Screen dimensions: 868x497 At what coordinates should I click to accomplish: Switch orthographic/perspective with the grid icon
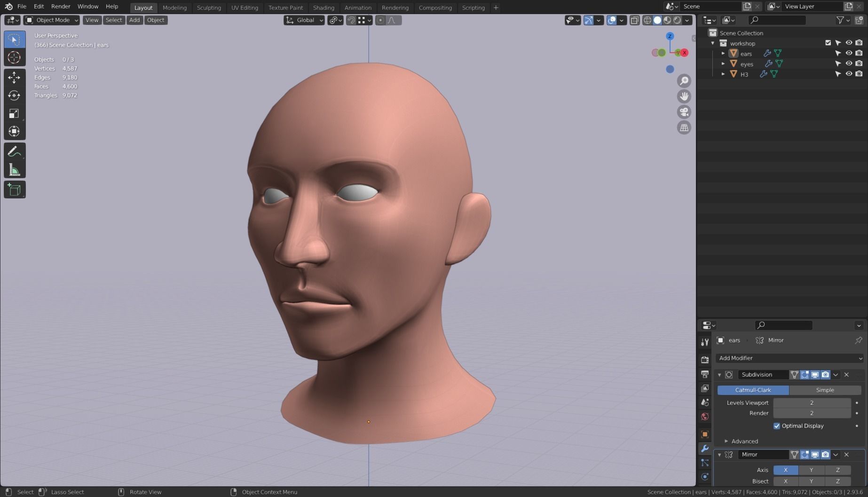point(684,127)
